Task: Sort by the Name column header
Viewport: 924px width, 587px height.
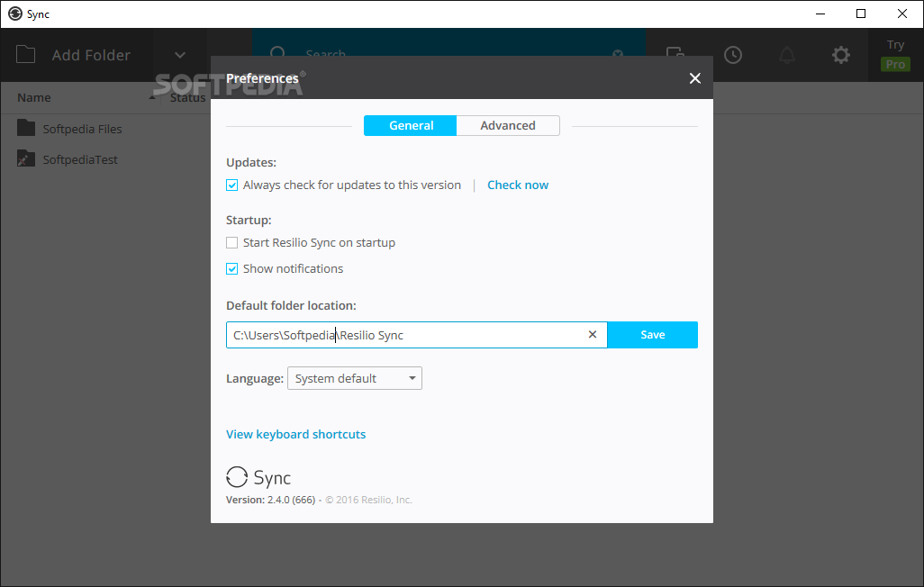Action: coord(33,98)
